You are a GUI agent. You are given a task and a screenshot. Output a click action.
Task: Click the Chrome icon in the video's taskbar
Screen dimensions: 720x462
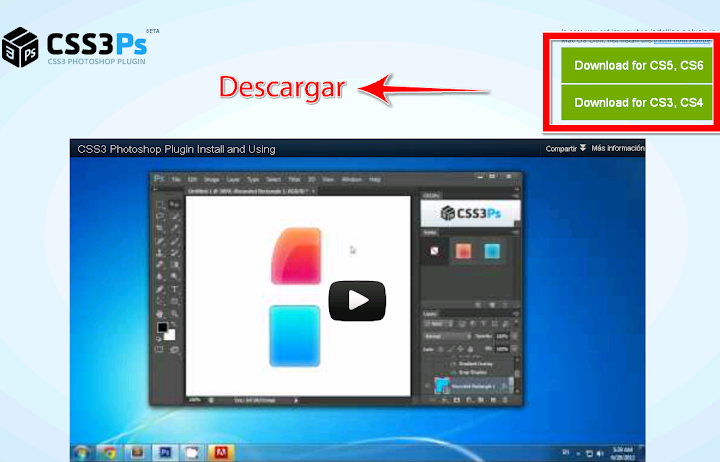[109, 453]
